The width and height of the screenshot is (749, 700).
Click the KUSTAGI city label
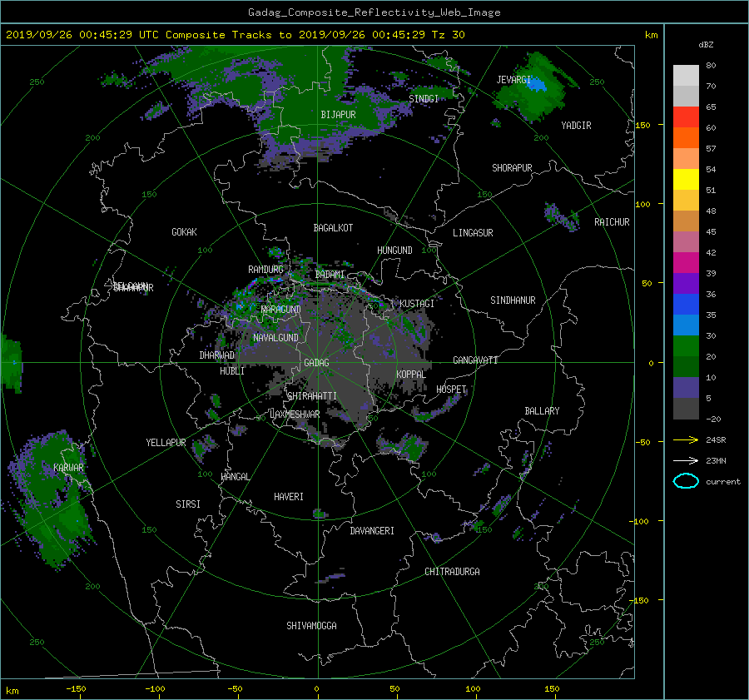pos(417,304)
